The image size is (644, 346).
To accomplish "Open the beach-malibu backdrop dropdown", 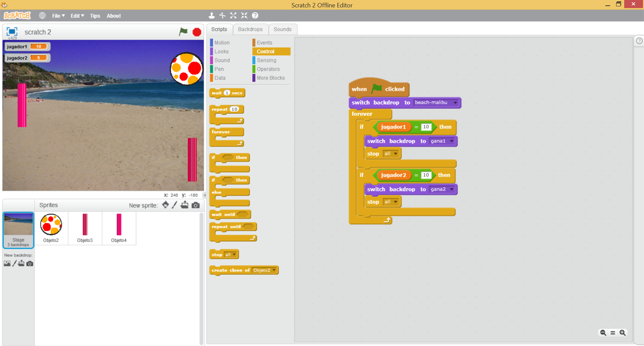I will pyautogui.click(x=455, y=103).
